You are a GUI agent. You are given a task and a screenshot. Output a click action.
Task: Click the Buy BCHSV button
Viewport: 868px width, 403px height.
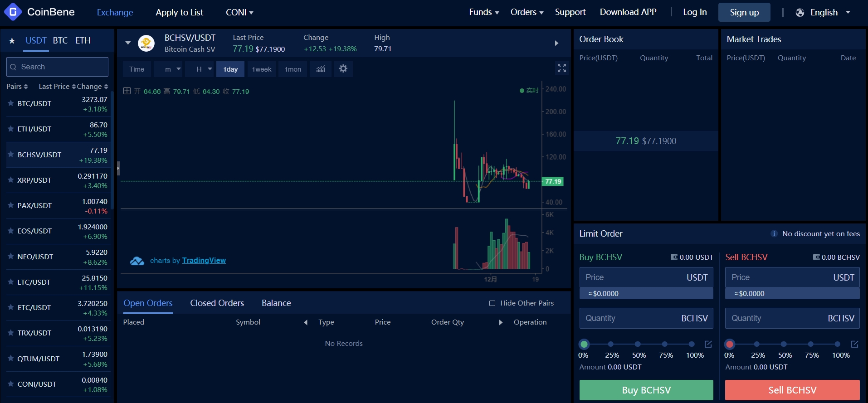click(x=646, y=390)
